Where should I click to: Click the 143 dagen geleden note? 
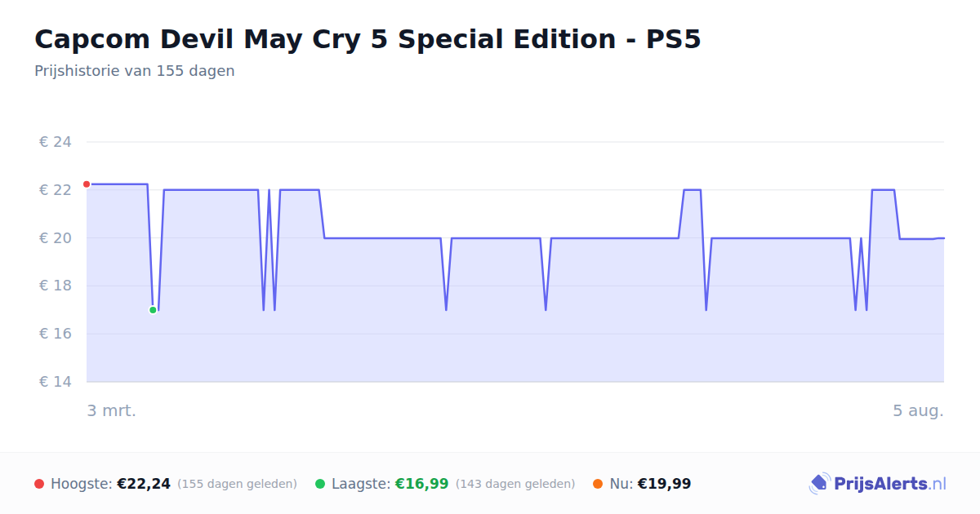point(515,484)
